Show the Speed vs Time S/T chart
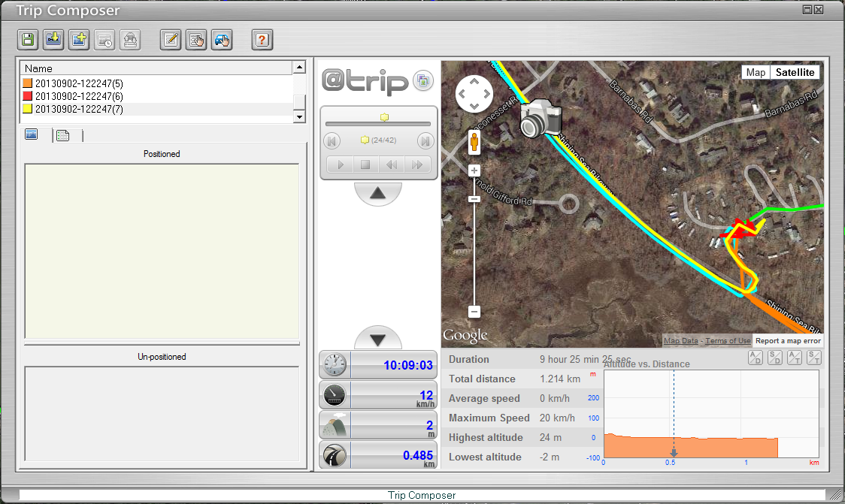866x504 pixels. click(x=814, y=358)
